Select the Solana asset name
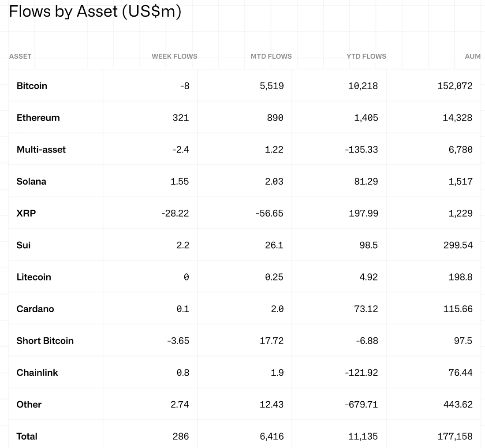485x448 pixels. click(x=31, y=181)
